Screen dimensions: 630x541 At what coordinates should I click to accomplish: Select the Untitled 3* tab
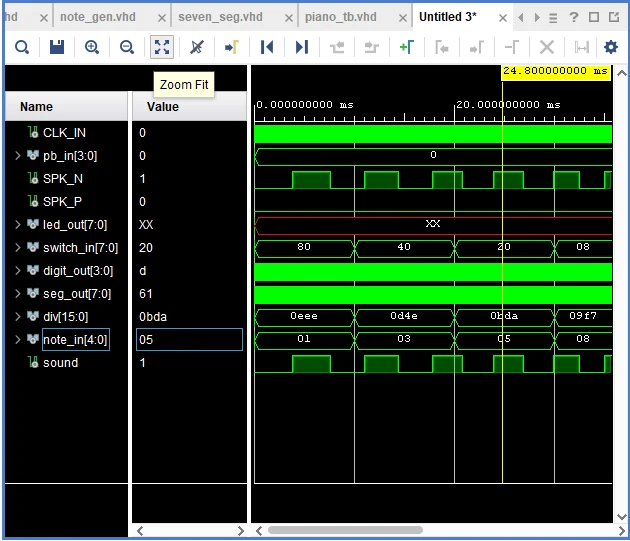(x=448, y=17)
